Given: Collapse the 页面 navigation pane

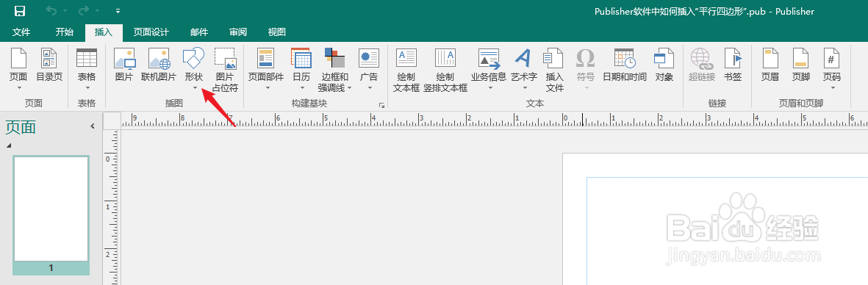Looking at the screenshot, I should (x=93, y=126).
